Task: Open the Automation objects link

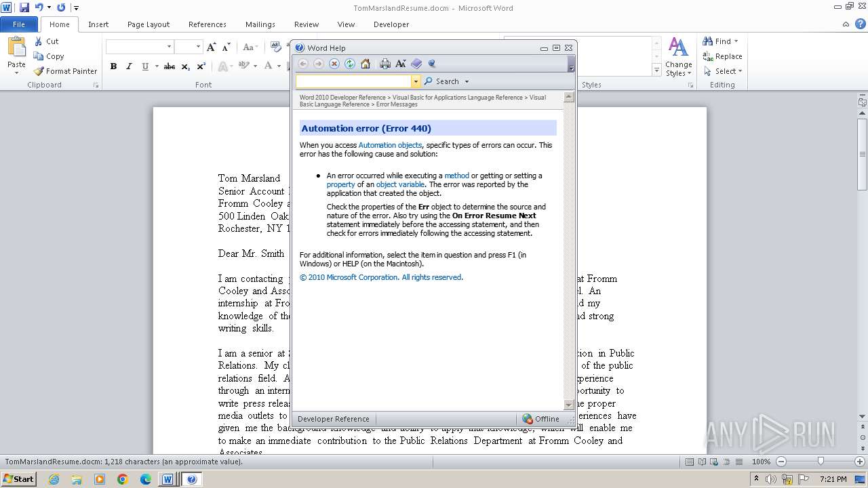Action: 390,145
